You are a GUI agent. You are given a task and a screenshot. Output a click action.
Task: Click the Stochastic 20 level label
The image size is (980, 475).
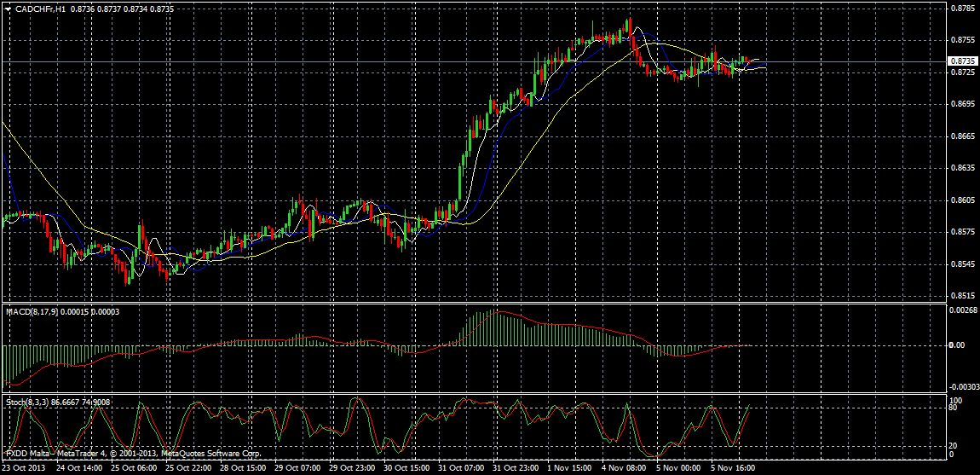954,445
